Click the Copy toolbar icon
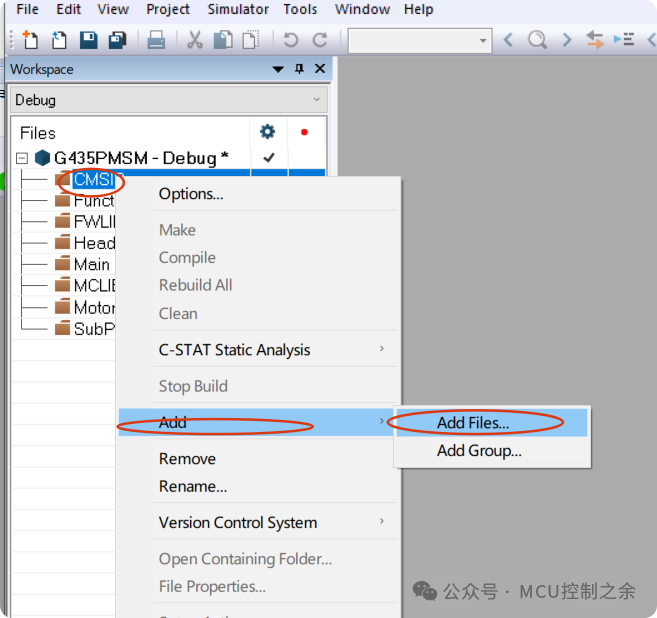The height and width of the screenshot is (618, 657). point(223,40)
